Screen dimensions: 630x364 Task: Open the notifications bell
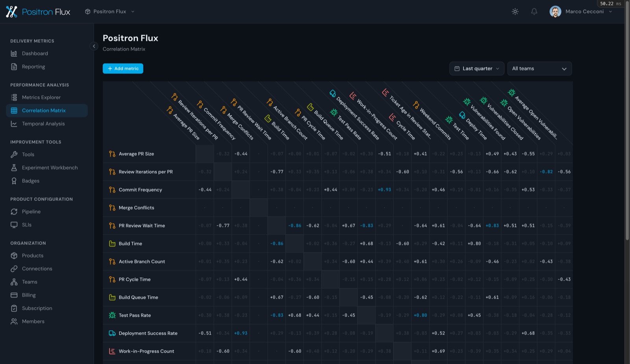tap(534, 12)
